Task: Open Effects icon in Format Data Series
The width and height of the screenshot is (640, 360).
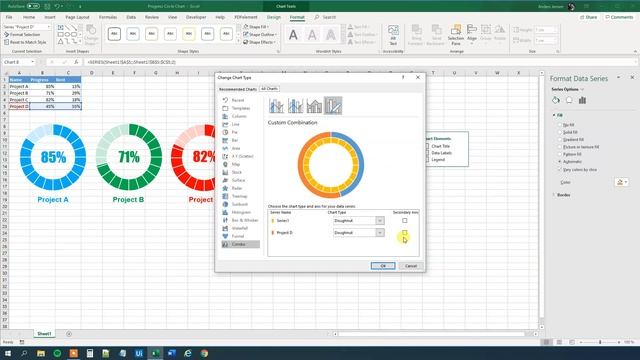Action: point(569,100)
